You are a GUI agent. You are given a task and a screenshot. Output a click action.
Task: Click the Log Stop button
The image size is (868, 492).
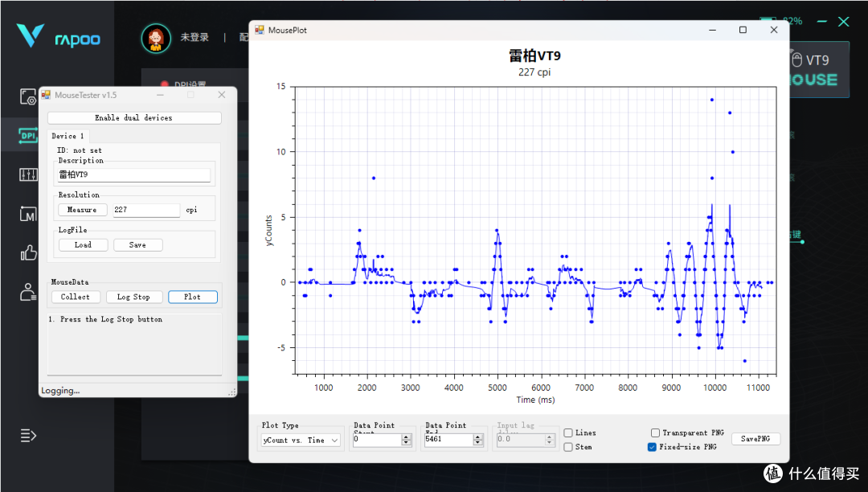(x=133, y=297)
